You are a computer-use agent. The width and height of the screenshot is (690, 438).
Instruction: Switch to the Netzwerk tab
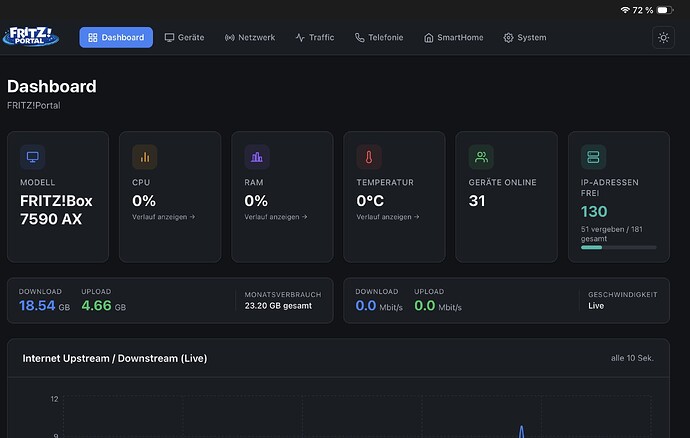pyautogui.click(x=250, y=37)
